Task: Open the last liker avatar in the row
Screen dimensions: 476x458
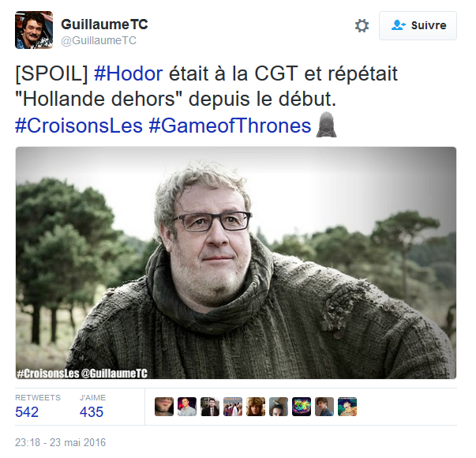Action: pos(347,407)
